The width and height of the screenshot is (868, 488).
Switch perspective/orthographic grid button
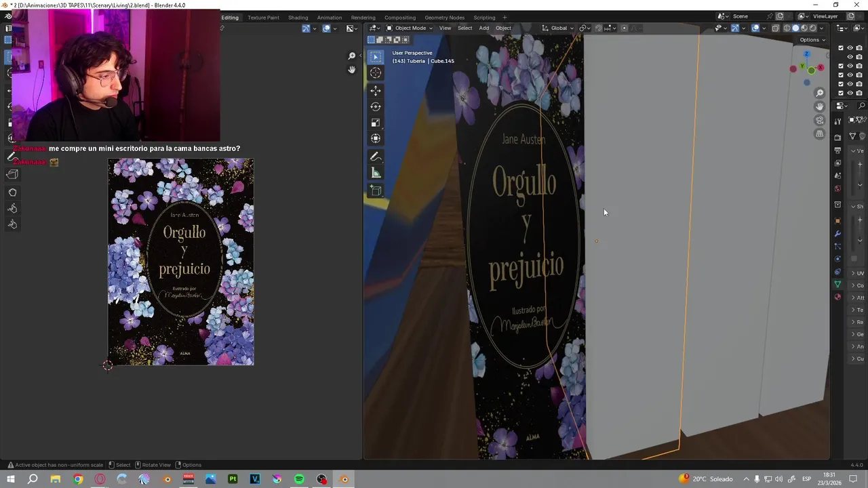click(x=820, y=134)
